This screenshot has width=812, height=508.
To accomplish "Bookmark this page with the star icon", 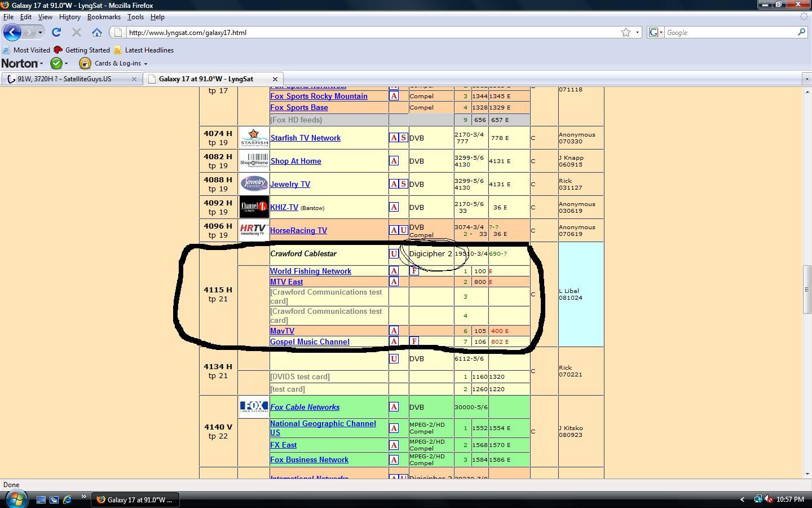I will click(x=626, y=32).
